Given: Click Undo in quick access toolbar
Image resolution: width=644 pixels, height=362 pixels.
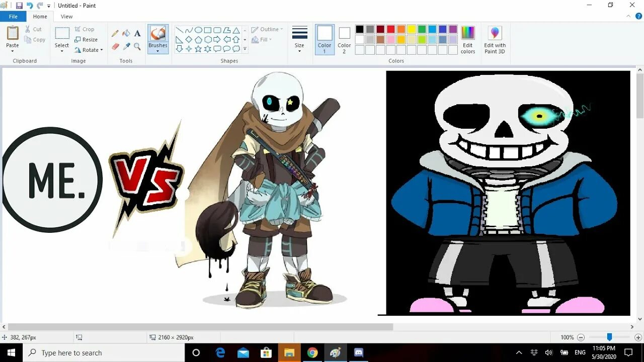Looking at the screenshot, I should coord(30,6).
